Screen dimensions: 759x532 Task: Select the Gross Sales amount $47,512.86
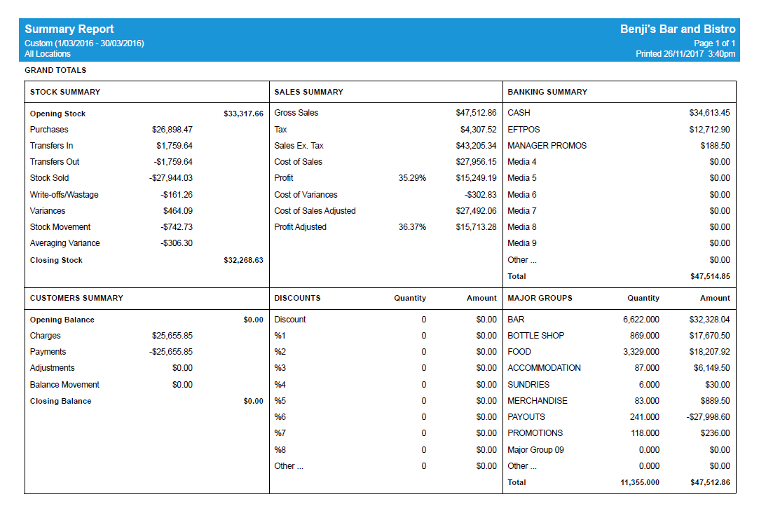[476, 113]
